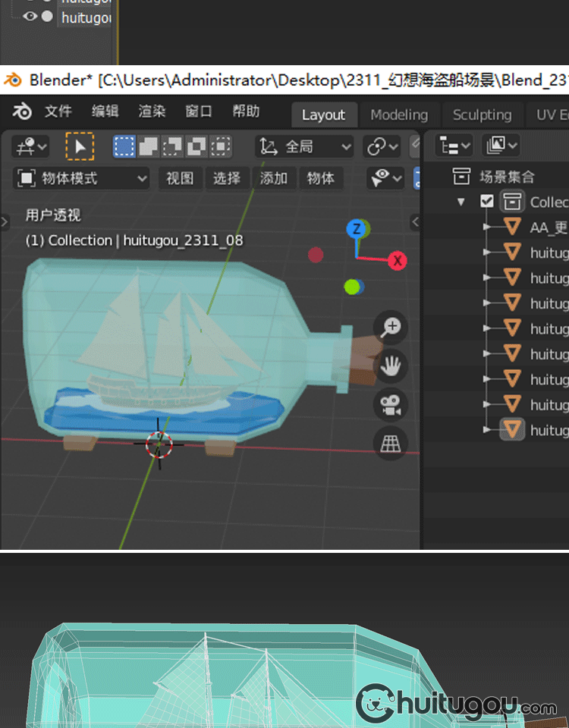This screenshot has width=569, height=728.
Task: Open the 物体模式 interaction mode dropdown
Action: click(81, 178)
